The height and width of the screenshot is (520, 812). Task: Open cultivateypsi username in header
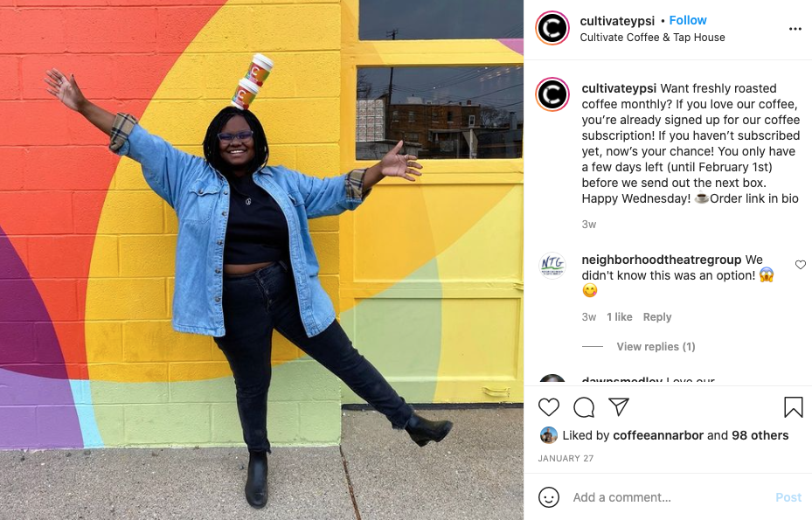point(617,21)
